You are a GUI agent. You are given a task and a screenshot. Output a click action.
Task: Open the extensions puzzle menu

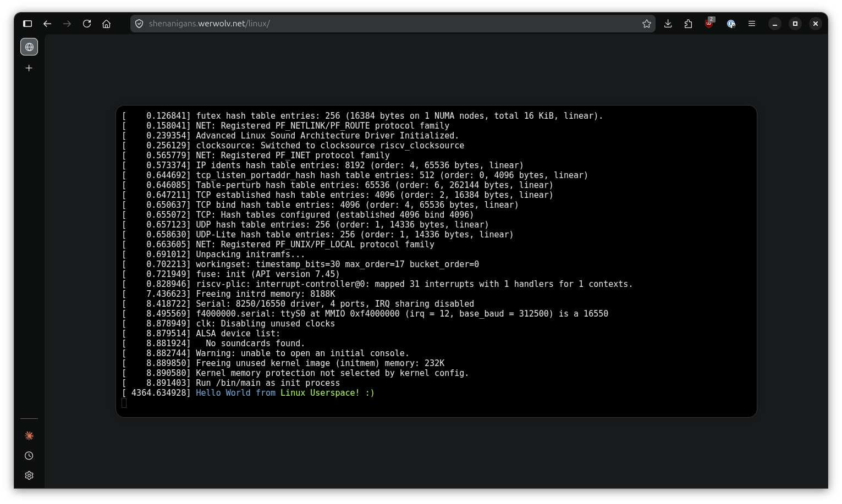point(689,24)
